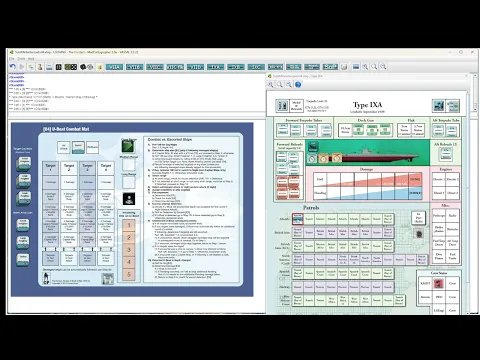
Task: Open the IXA U-boat display
Action: point(216,67)
